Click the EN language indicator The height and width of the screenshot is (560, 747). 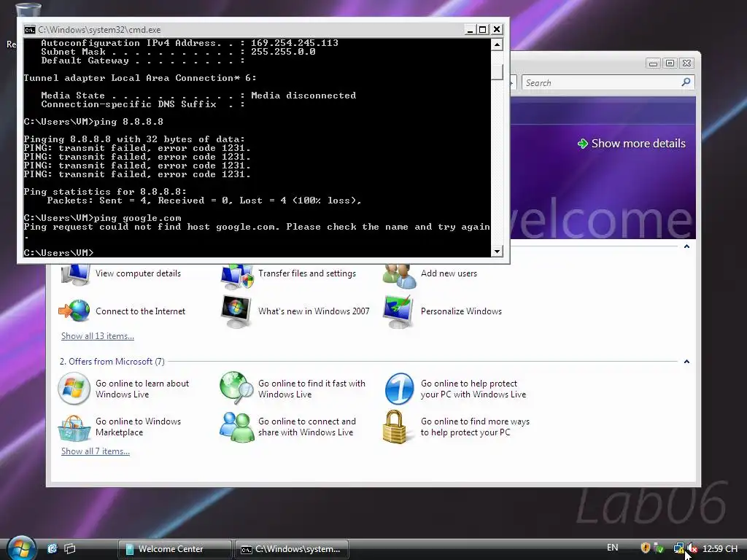[613, 548]
